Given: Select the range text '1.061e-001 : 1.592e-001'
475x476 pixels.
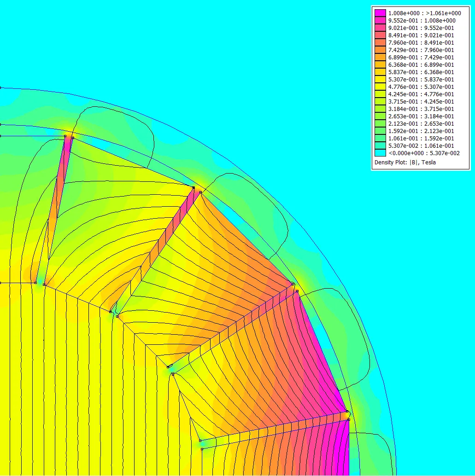Looking at the screenshot, I should coord(421,138).
